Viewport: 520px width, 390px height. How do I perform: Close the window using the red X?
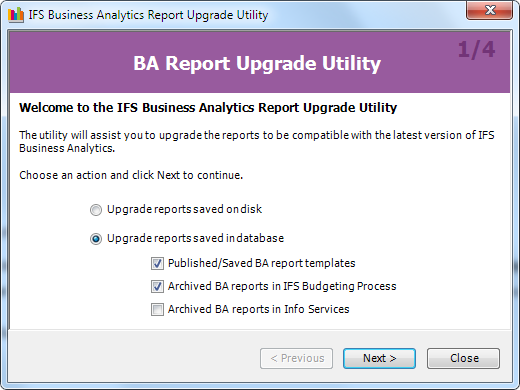click(x=489, y=10)
